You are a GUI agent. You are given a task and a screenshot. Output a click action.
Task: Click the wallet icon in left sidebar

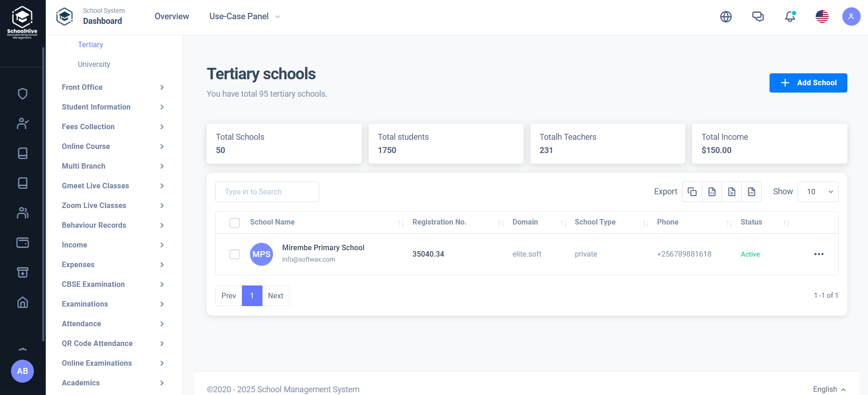22,242
